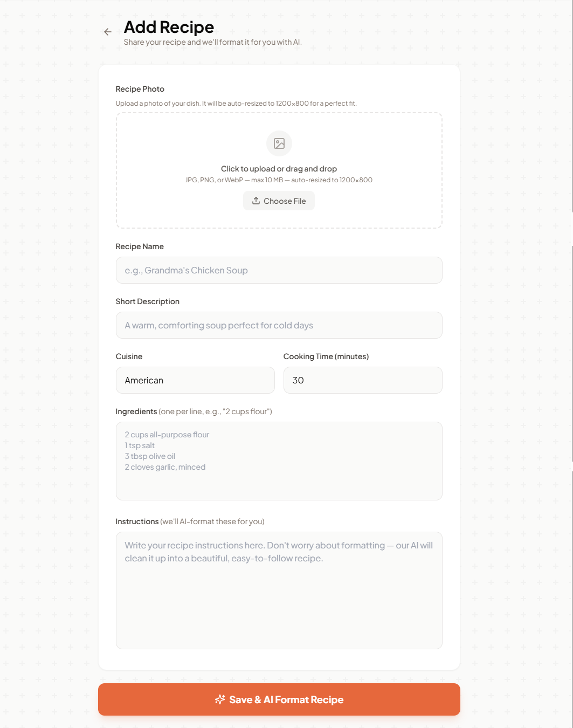Click the Short Description label
The height and width of the screenshot is (728, 573).
(148, 301)
